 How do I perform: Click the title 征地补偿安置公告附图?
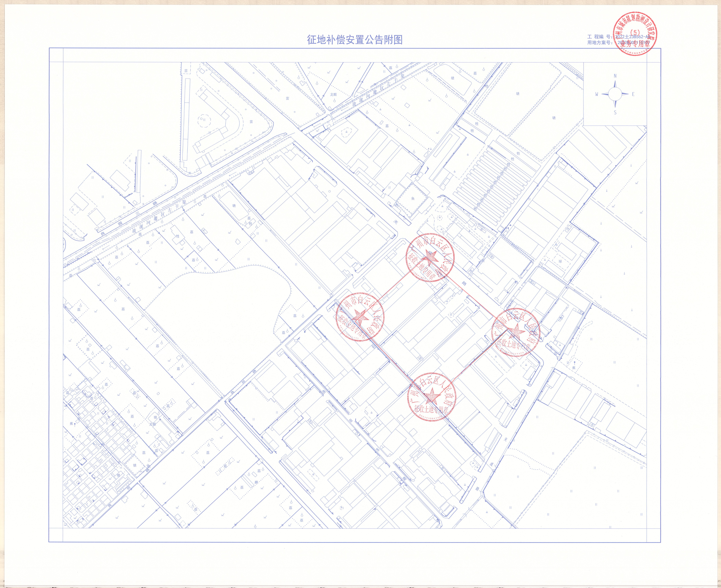coord(355,40)
